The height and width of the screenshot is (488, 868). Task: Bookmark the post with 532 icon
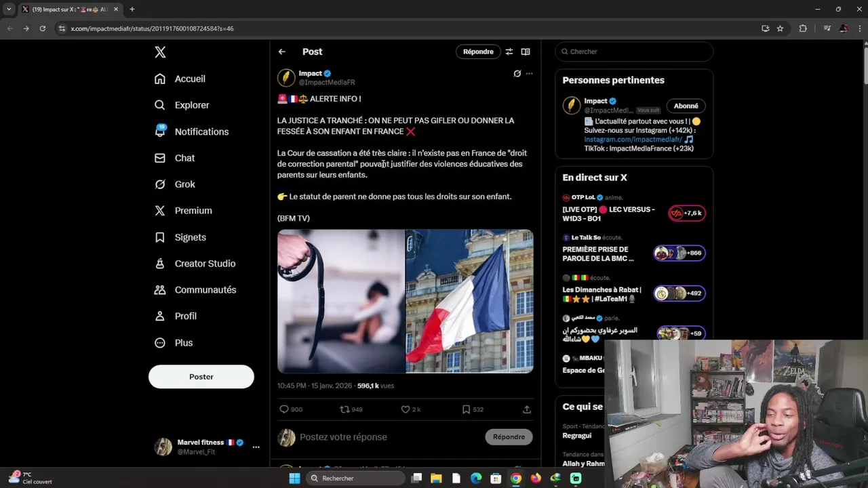(x=473, y=409)
